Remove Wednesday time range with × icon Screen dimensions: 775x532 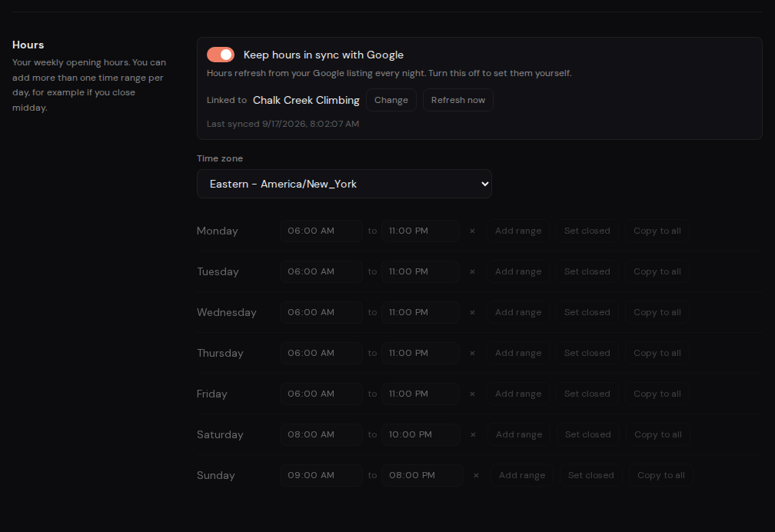(x=472, y=312)
